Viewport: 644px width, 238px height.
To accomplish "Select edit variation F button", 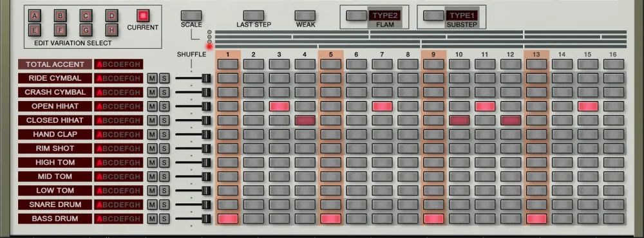I will pos(61,30).
